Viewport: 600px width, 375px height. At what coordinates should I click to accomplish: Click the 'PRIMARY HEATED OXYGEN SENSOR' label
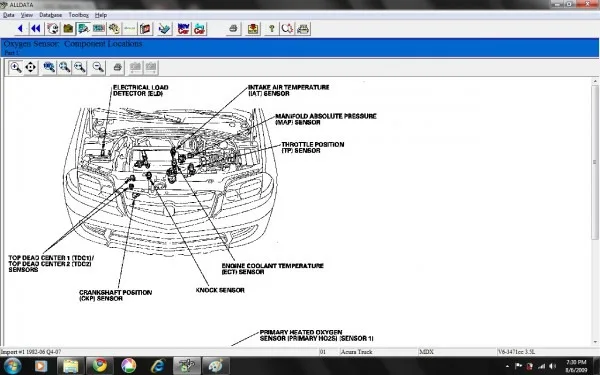pyautogui.click(x=316, y=335)
